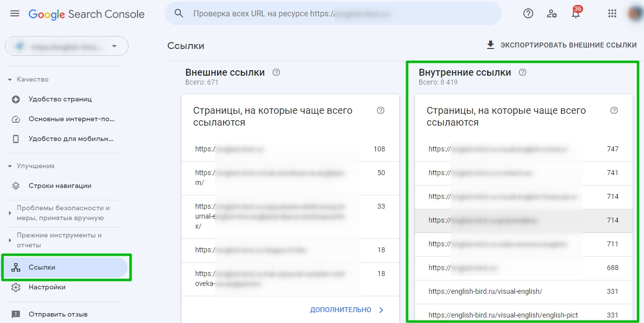Open internal link row with 747 links
Image resolution: width=644 pixels, height=323 pixels.
[523, 149]
